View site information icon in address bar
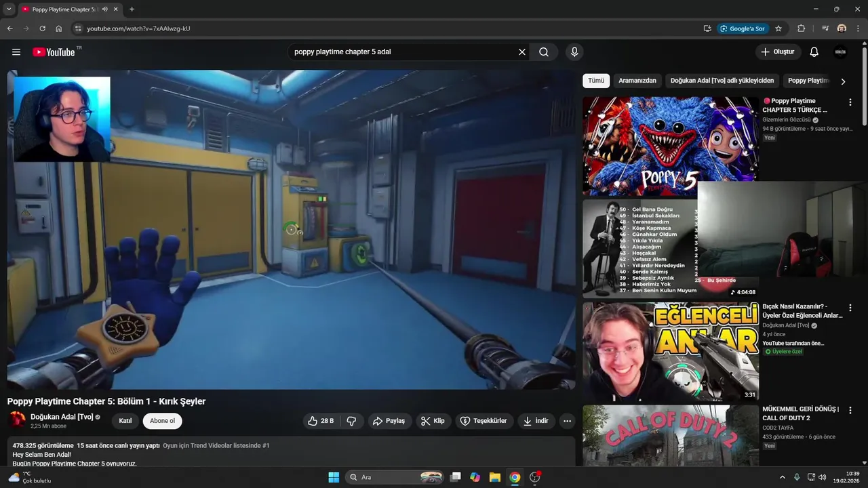 tap(77, 28)
